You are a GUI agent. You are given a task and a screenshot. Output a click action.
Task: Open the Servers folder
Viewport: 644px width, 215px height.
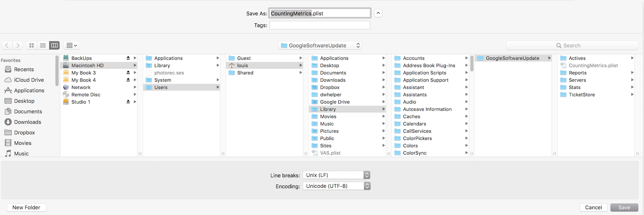pos(596,80)
